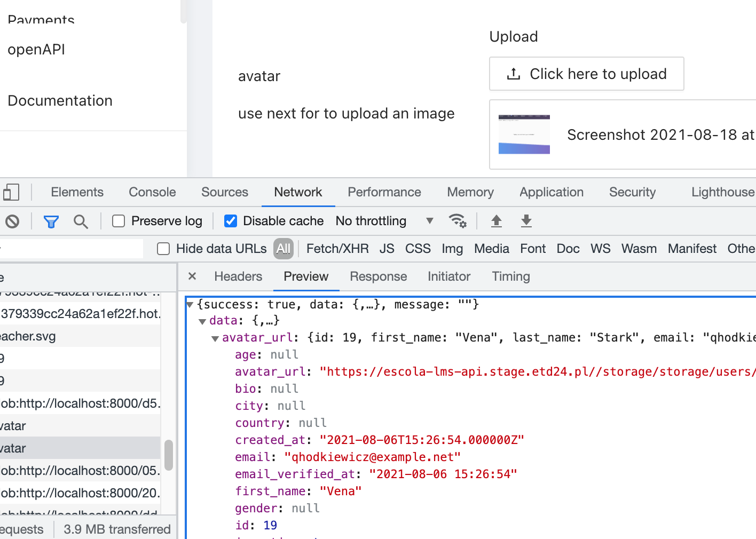
Task: Switch to the Console panel
Action: tap(152, 192)
